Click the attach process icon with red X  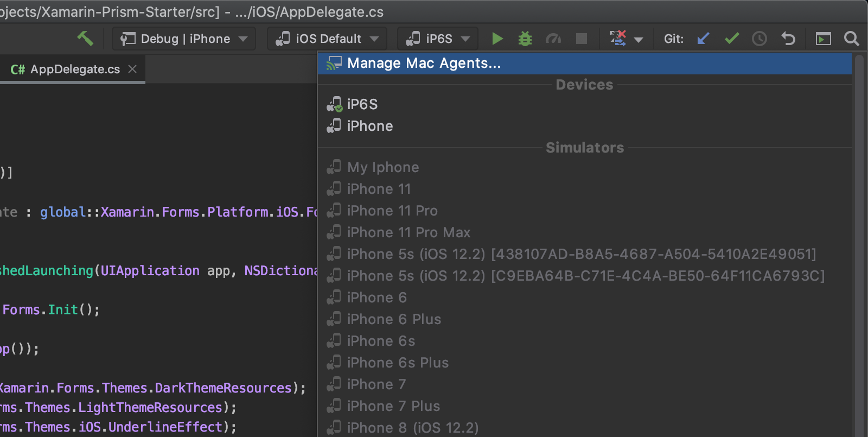617,39
